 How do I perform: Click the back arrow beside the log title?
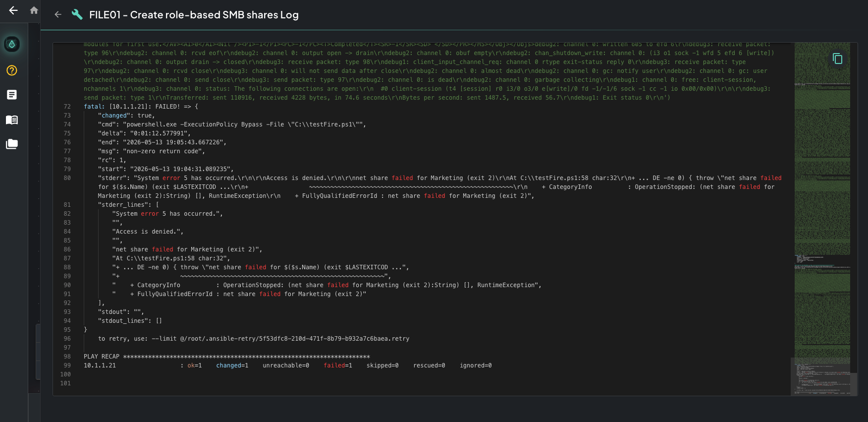(58, 14)
